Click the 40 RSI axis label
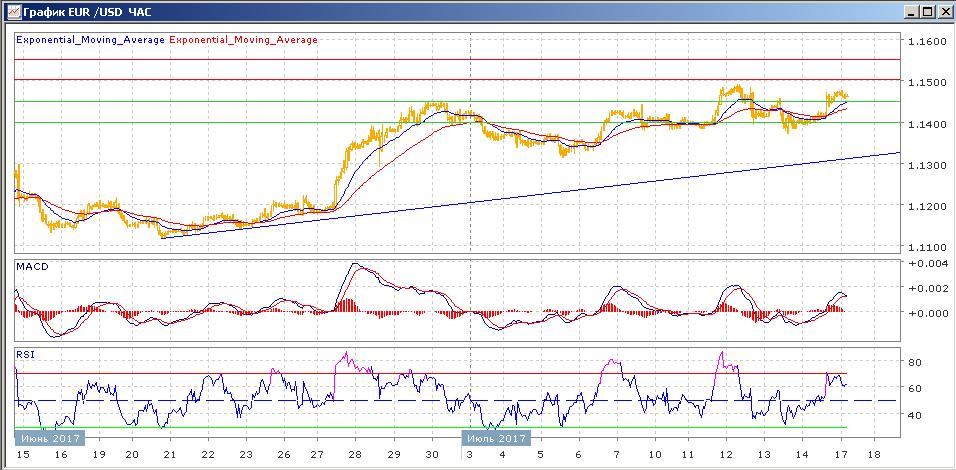The image size is (956, 470). pos(914,415)
